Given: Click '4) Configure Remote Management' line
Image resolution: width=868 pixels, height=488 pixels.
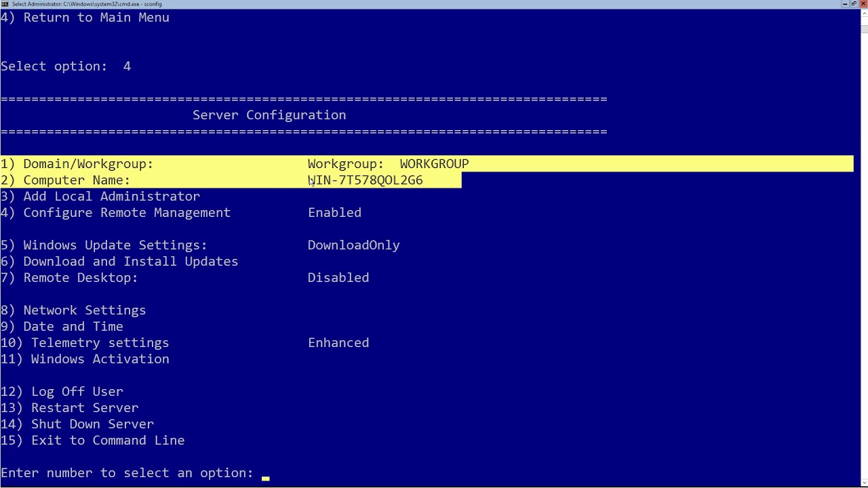Looking at the screenshot, I should click(115, 213).
